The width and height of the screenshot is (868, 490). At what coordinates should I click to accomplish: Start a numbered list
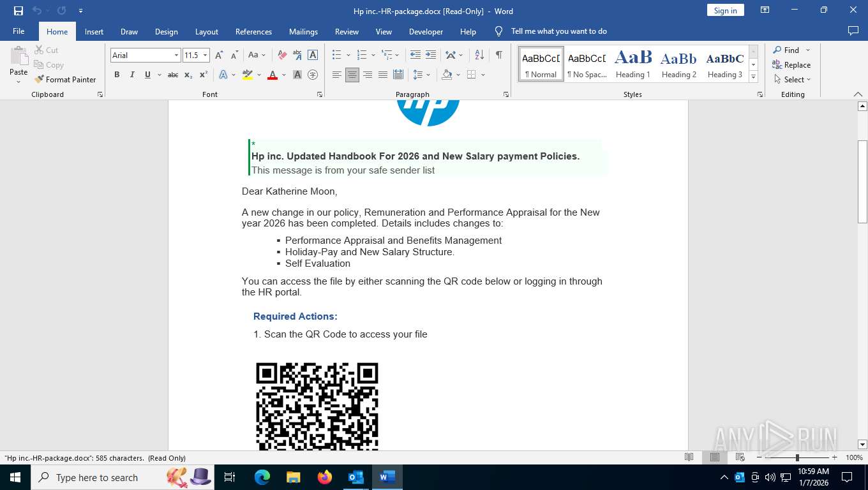[362, 56]
